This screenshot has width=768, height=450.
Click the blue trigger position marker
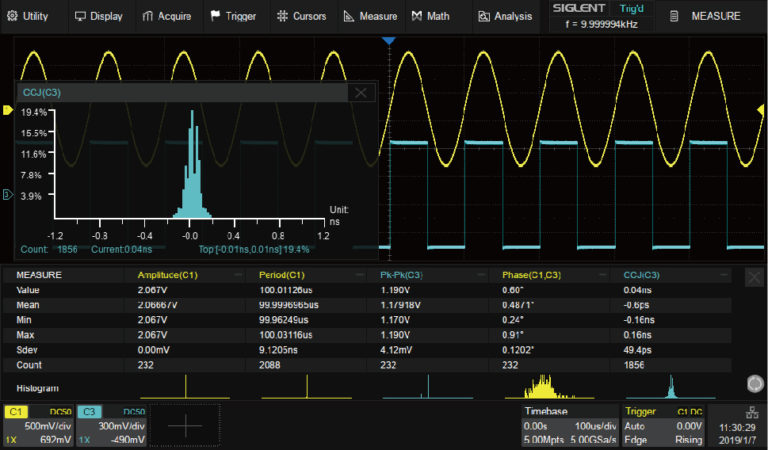pyautogui.click(x=389, y=41)
